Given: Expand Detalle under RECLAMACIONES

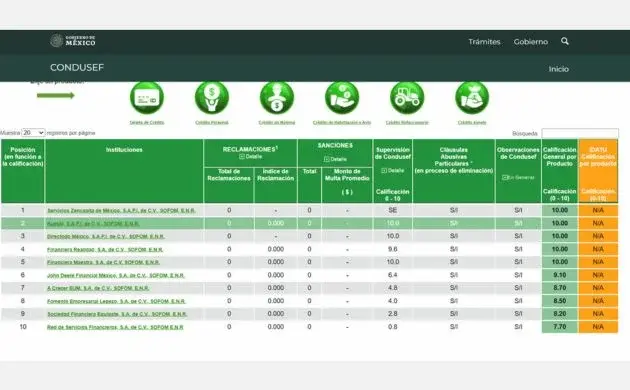Looking at the screenshot, I should tap(250, 157).
